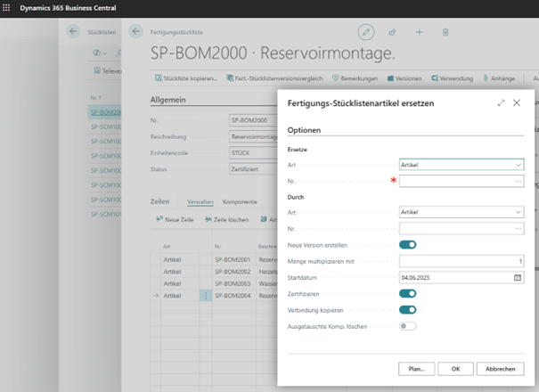The height and width of the screenshot is (392, 539).
Task: Delete the record with the trash icon
Action: click(x=445, y=32)
